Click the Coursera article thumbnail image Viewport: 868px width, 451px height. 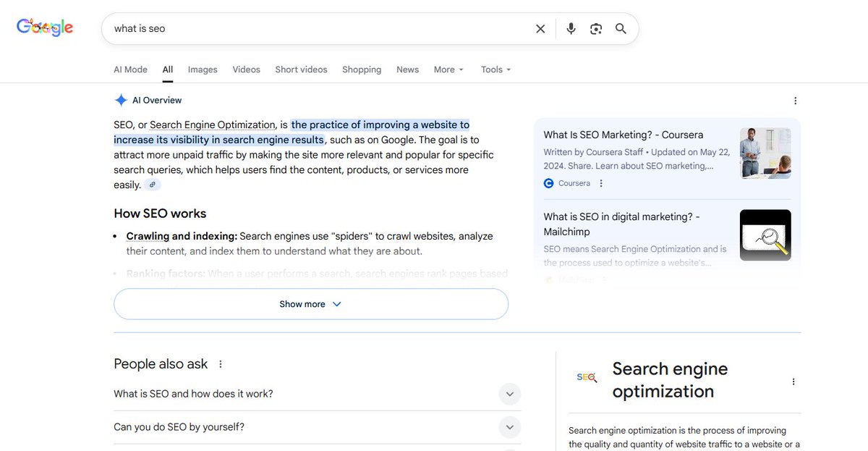tap(765, 153)
